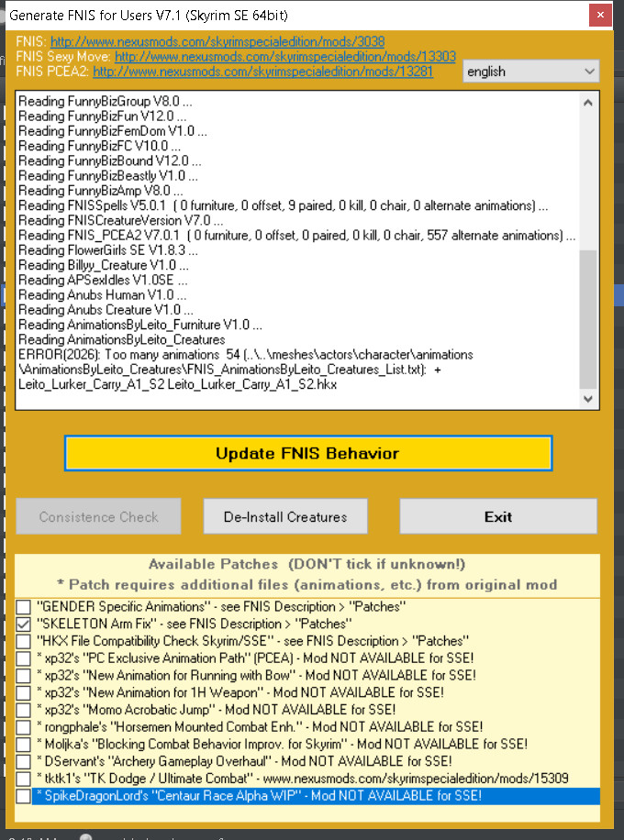Click the Consistence Check button
Viewport: 624px width, 840px height.
pyautogui.click(x=98, y=516)
